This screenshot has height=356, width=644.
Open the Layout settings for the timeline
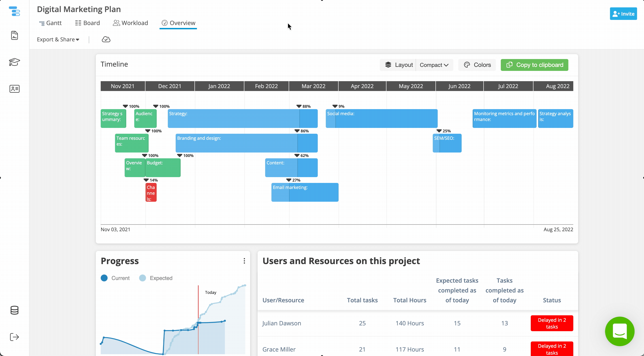(399, 65)
